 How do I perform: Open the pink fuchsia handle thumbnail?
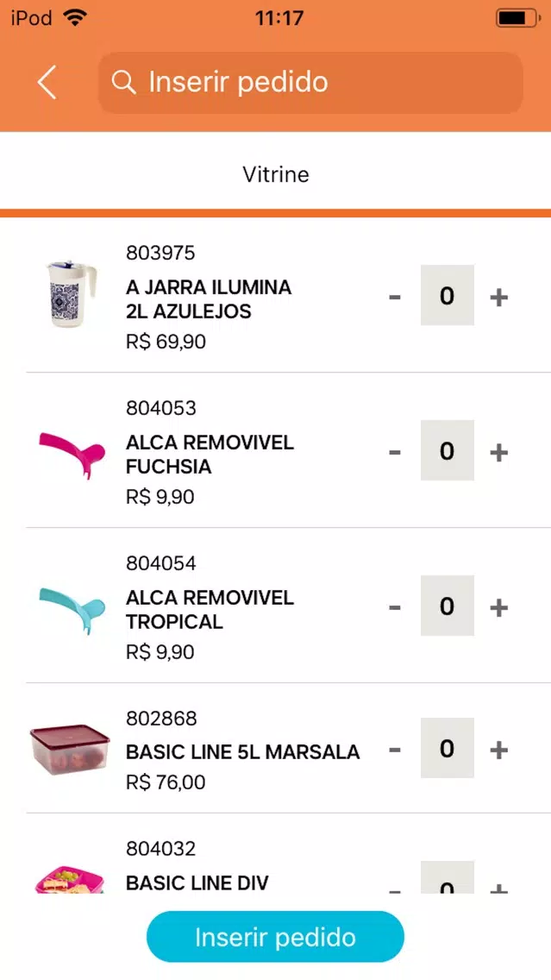pyautogui.click(x=72, y=451)
